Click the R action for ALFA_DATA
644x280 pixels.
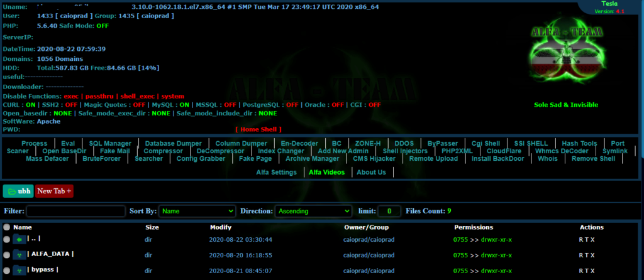point(581,255)
